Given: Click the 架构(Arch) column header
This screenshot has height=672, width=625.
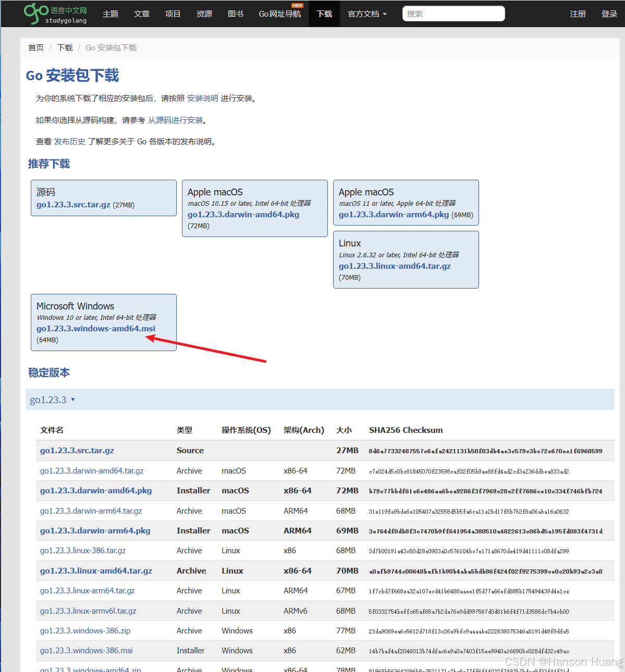Looking at the screenshot, I should click(304, 430).
